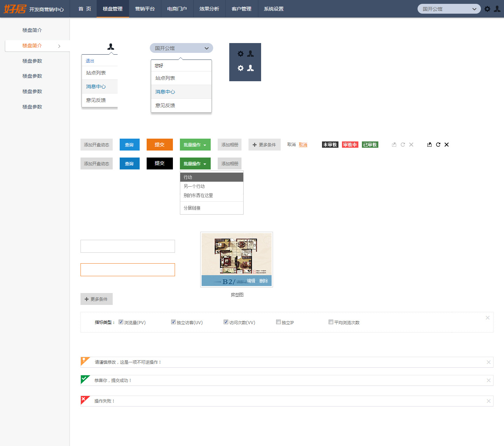Viewport: 504px width, 446px height.
Task: Uncheck 浏览量(PV) checkbox
Action: click(121, 322)
